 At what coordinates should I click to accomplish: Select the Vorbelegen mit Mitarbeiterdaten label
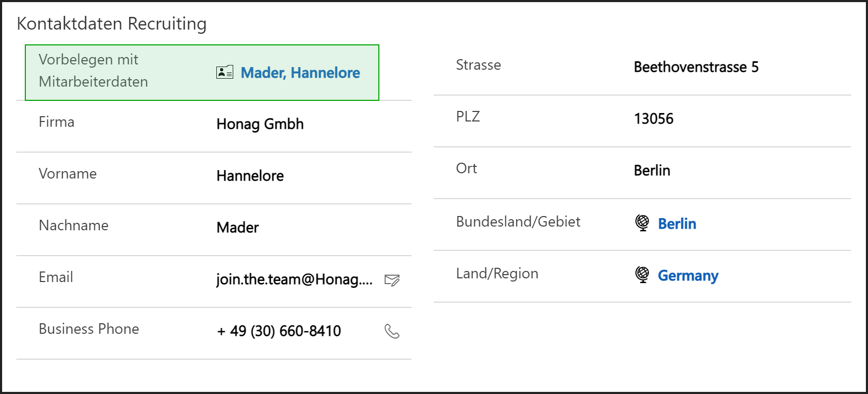point(93,71)
